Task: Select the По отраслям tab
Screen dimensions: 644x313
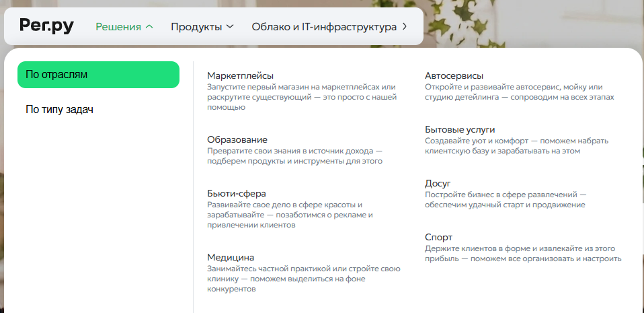Action: [x=98, y=75]
